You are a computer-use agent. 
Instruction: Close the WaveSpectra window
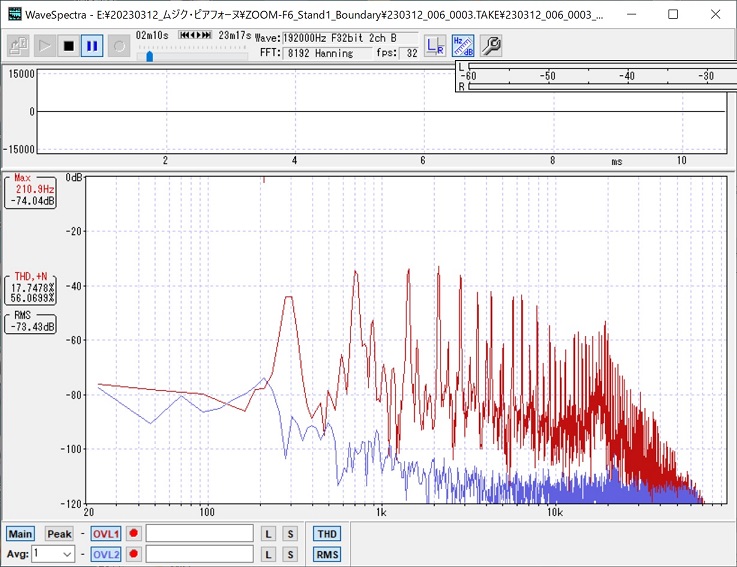[x=715, y=14]
